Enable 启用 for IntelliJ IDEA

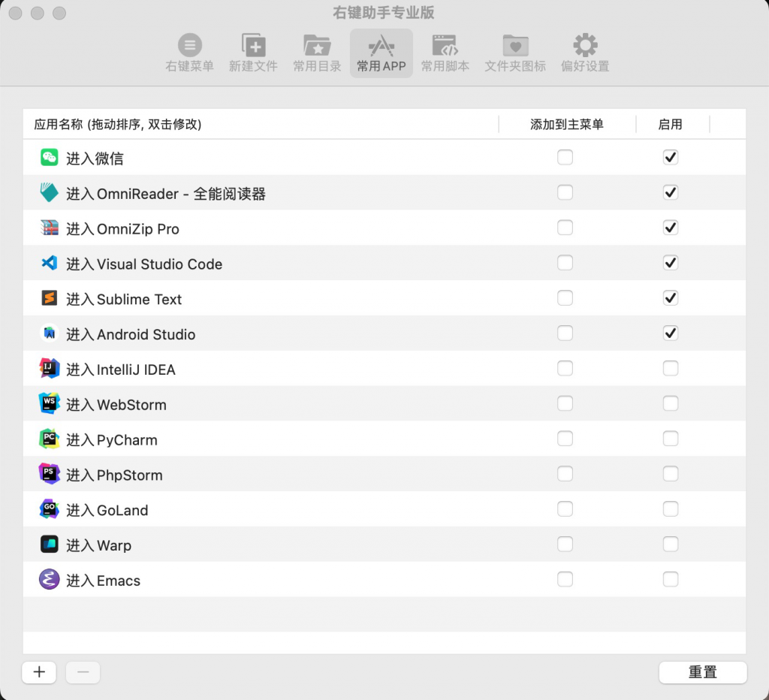click(670, 368)
